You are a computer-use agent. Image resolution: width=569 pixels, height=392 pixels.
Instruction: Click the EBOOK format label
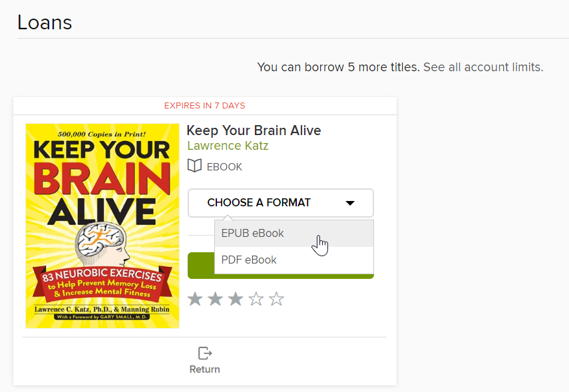pyautogui.click(x=224, y=166)
